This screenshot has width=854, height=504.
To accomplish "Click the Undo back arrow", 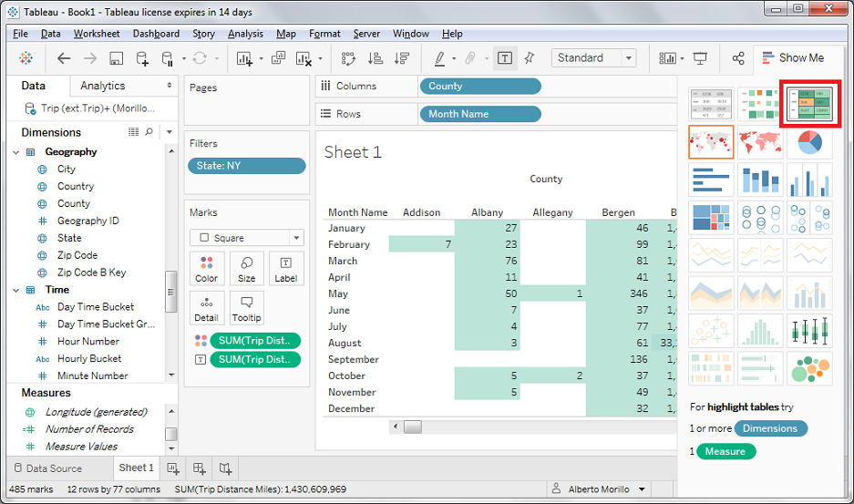I will [x=64, y=58].
